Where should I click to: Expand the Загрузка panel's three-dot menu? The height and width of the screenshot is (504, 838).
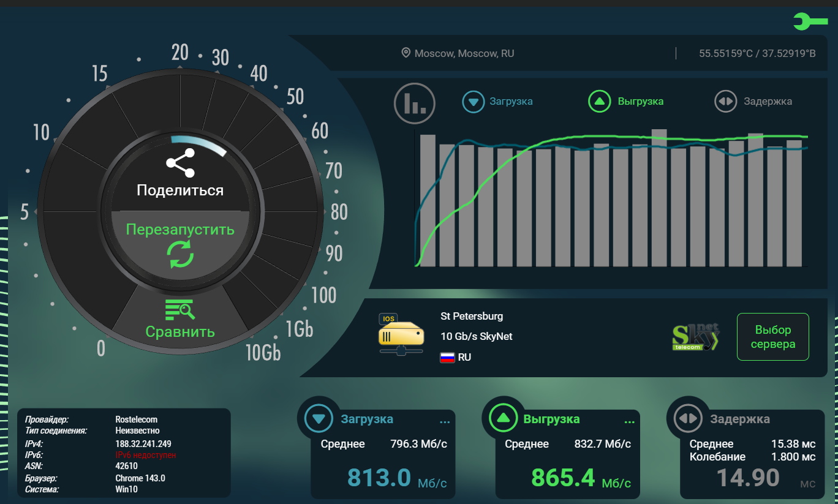[x=445, y=422]
